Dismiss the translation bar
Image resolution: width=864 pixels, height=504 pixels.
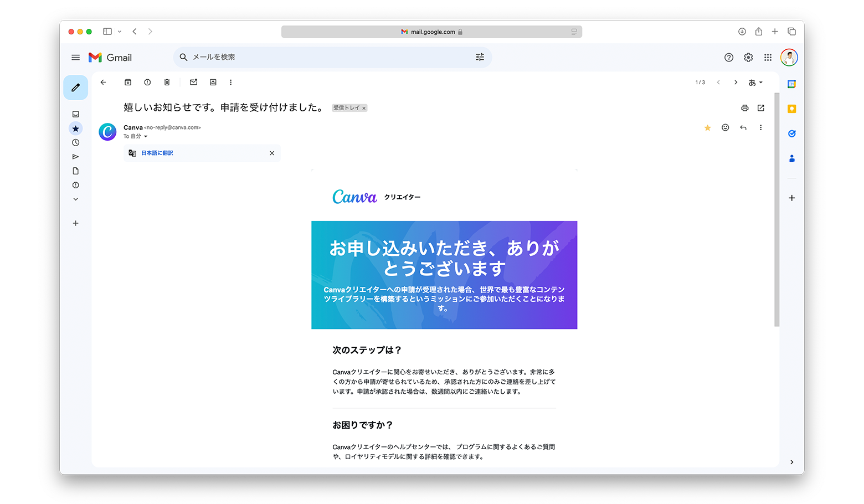[272, 153]
